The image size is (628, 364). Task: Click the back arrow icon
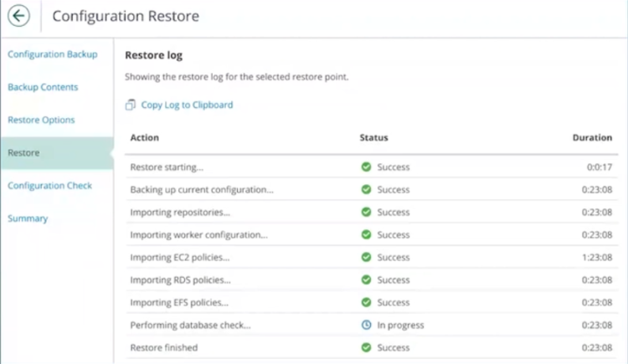click(18, 16)
